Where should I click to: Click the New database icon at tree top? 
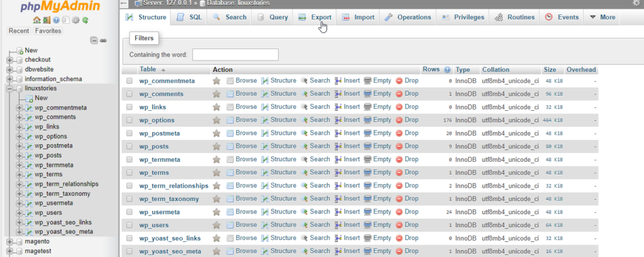point(19,50)
